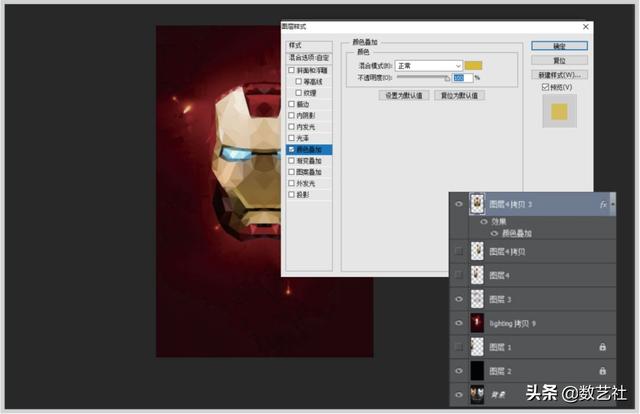Click 设置为默认值 button
The height and width of the screenshot is (414, 640).
point(404,96)
